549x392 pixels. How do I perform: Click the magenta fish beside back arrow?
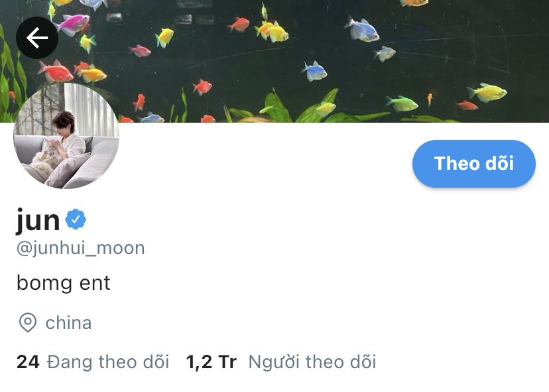(73, 23)
